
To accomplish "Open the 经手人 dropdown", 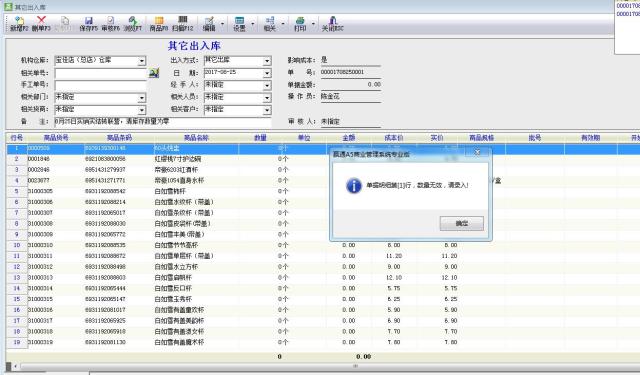I will point(267,86).
